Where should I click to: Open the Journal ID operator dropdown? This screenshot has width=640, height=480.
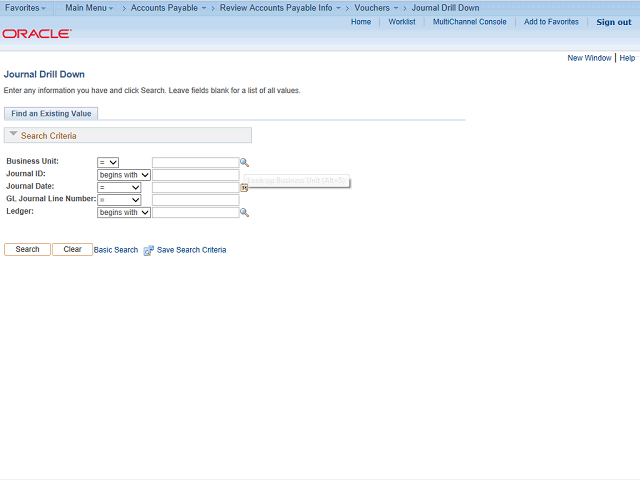click(x=124, y=175)
